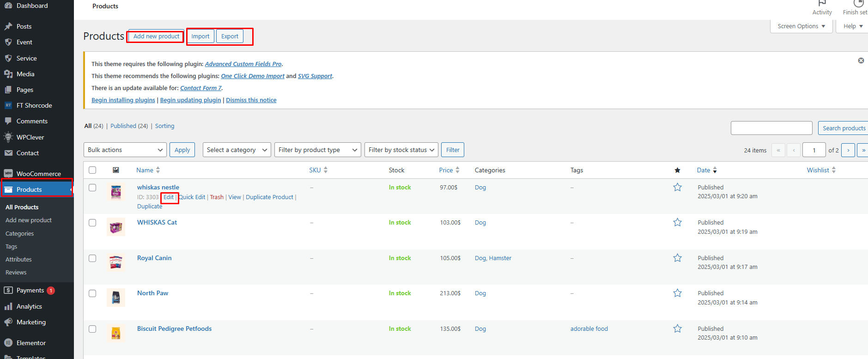
Task: Sort by featured star column header
Action: (677, 170)
